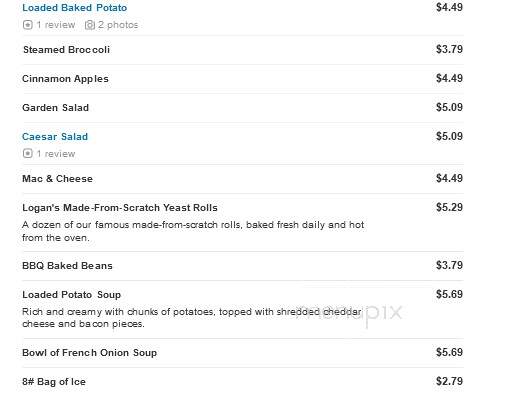Click the review icon under Caesar Salad
Image resolution: width=528 pixels, height=395 pixels.
[28, 154]
